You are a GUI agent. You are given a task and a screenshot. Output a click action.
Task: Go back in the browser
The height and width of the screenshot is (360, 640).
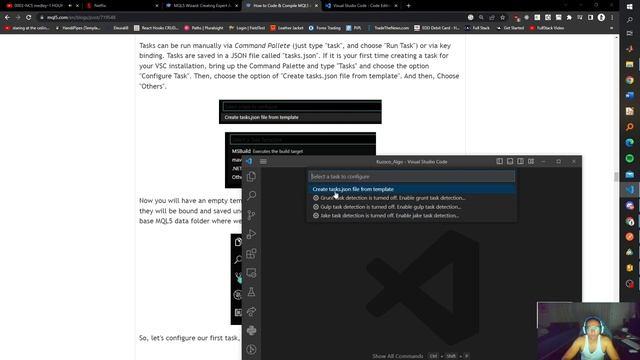[x=7, y=18]
